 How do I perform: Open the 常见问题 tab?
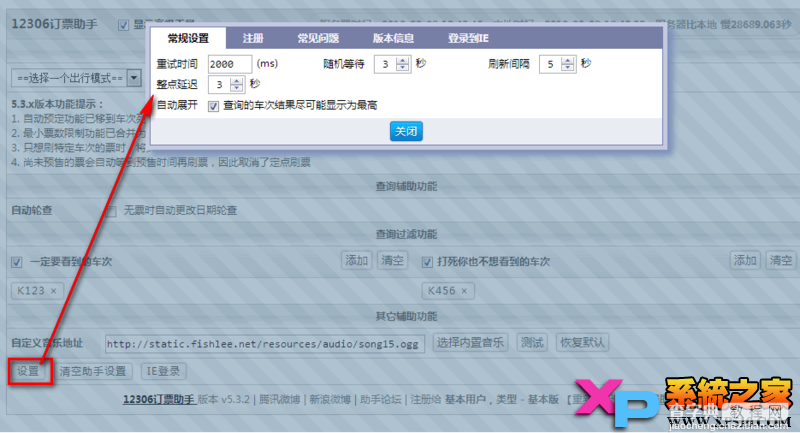[x=318, y=38]
